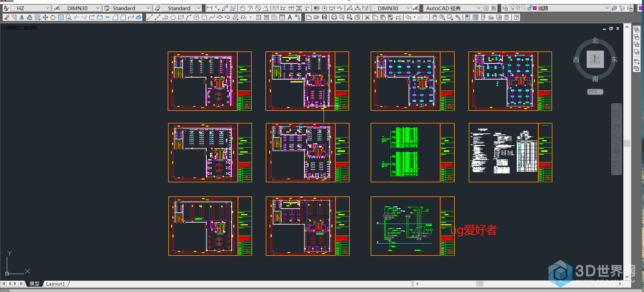The image size is (644, 292).
Task: Select the Linear dimension tool
Action: click(x=209, y=8)
